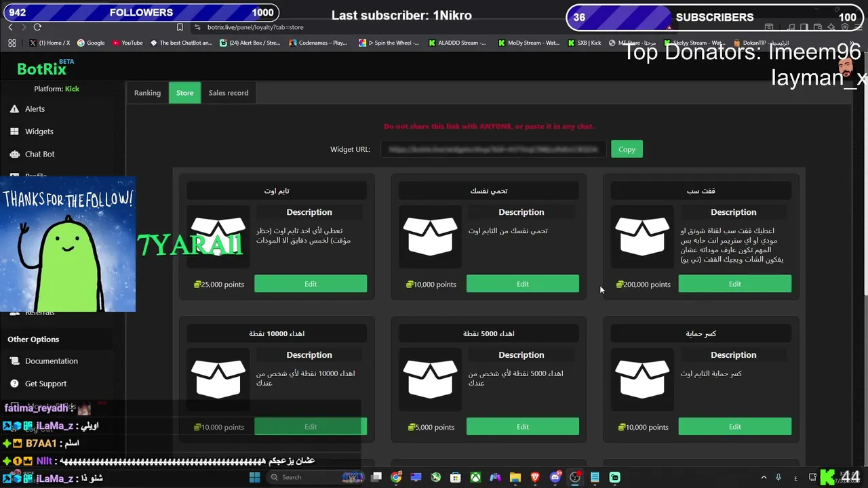The image size is (868, 488).
Task: Edit the تحمي نفسك store item
Action: pyautogui.click(x=523, y=284)
